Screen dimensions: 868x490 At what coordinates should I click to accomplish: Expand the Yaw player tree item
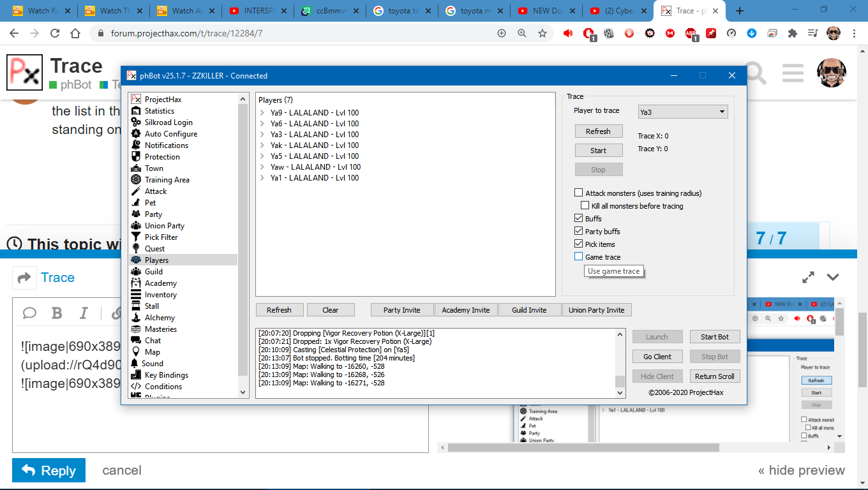[262, 167]
